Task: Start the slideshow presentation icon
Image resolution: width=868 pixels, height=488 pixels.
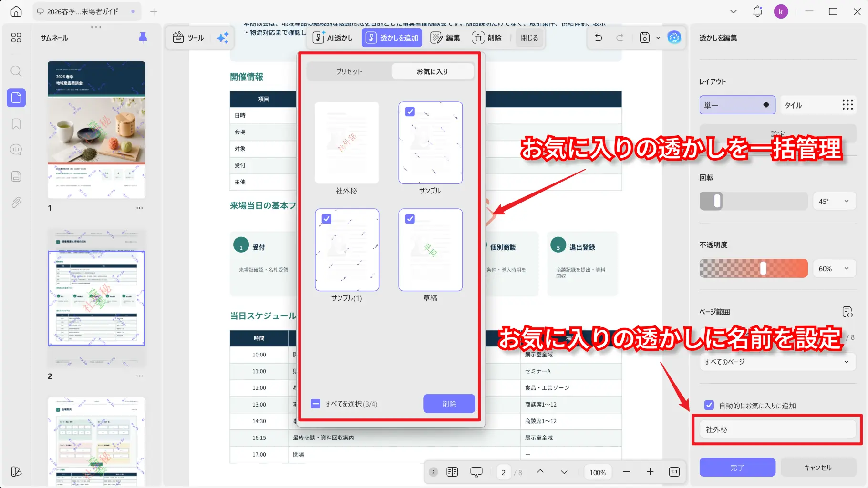Action: [476, 472]
